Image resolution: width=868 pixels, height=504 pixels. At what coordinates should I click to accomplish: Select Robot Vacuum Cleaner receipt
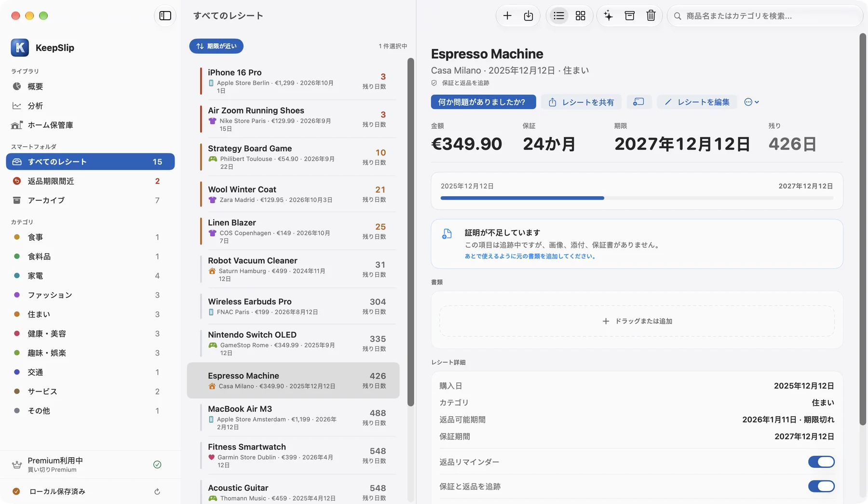(x=293, y=269)
